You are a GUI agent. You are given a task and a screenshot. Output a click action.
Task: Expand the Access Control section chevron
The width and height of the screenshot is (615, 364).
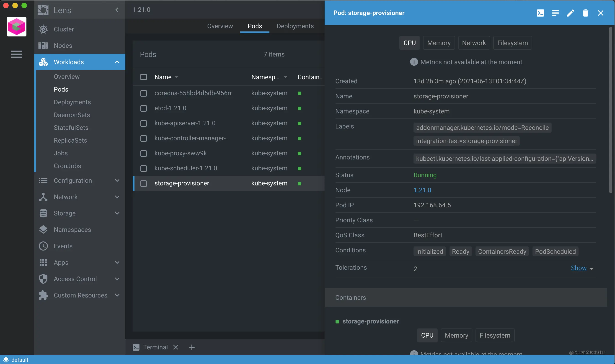pyautogui.click(x=117, y=279)
